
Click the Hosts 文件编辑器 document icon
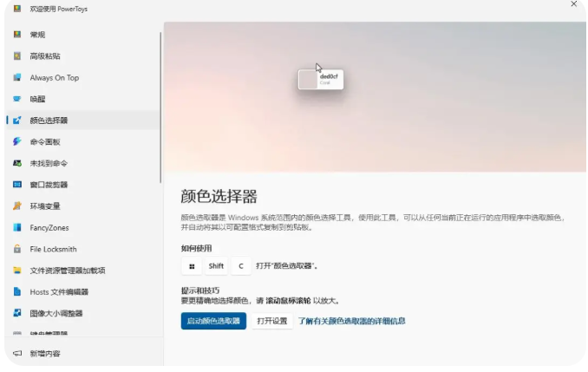(x=17, y=291)
